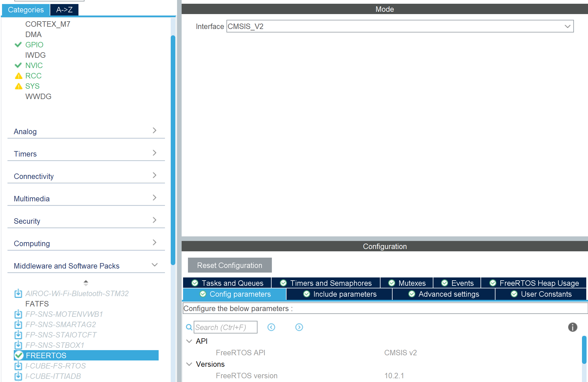This screenshot has height=382, width=588.
Task: Switch to the A->Z tab
Action: (64, 10)
